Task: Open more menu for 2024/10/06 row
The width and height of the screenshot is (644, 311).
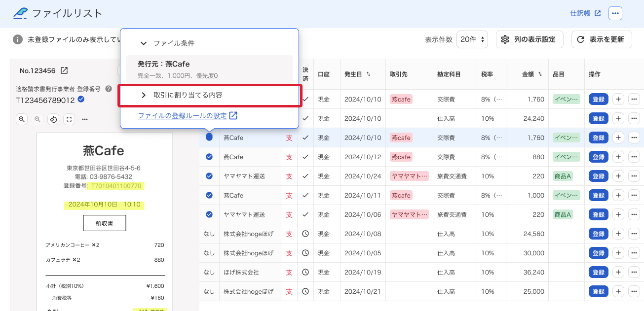Action: 634,214
